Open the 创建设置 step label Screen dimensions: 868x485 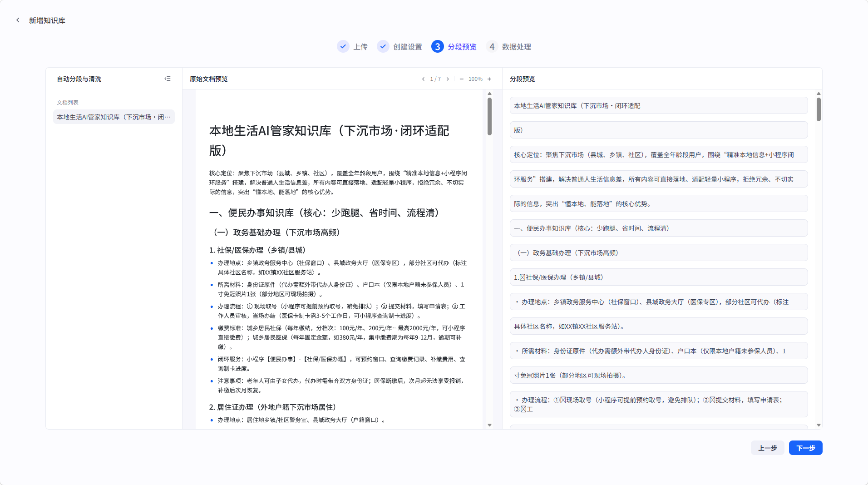click(408, 47)
